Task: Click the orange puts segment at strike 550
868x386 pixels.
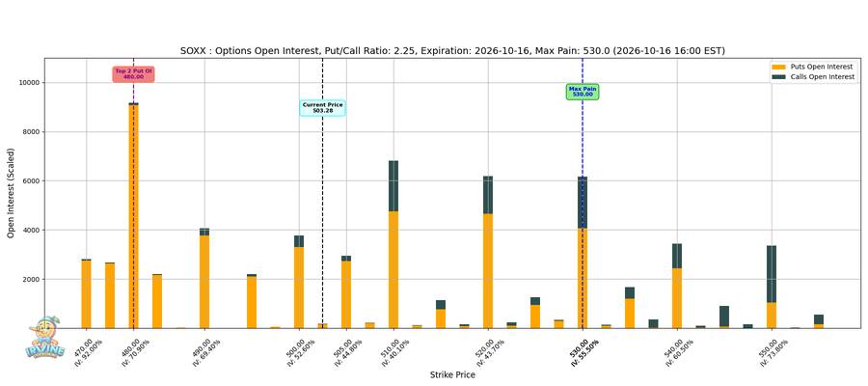Action: tap(772, 316)
